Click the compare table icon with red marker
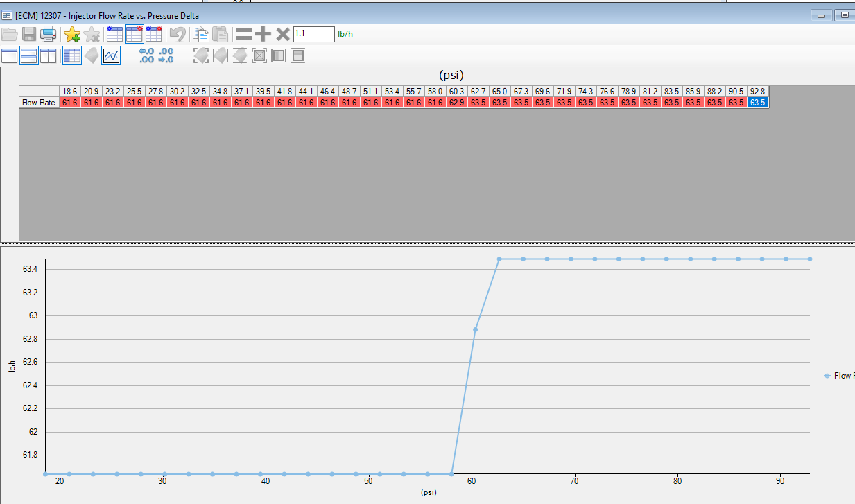Image resolution: width=855 pixels, height=504 pixels. tap(135, 34)
